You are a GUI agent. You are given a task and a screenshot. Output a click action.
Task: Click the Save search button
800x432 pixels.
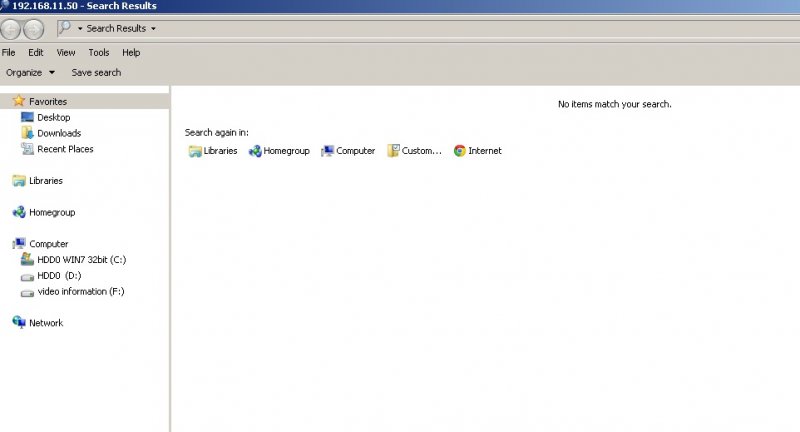96,72
